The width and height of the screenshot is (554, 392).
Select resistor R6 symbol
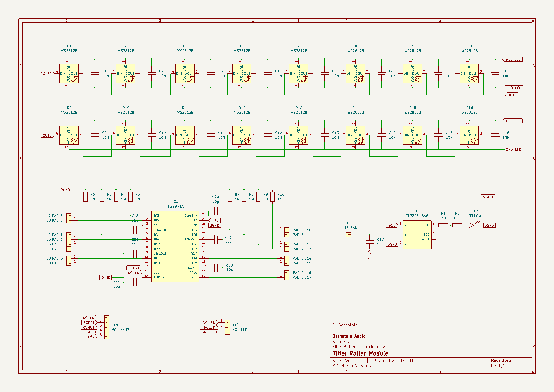(x=85, y=197)
